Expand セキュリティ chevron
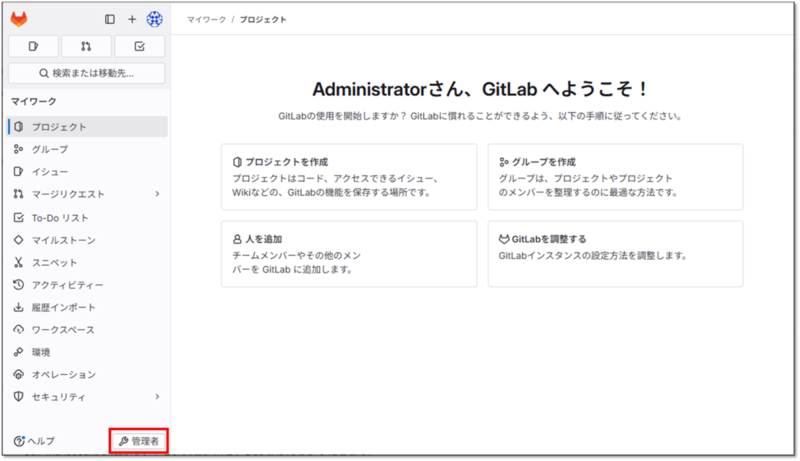Viewport: 800px width, 461px height. click(x=157, y=397)
